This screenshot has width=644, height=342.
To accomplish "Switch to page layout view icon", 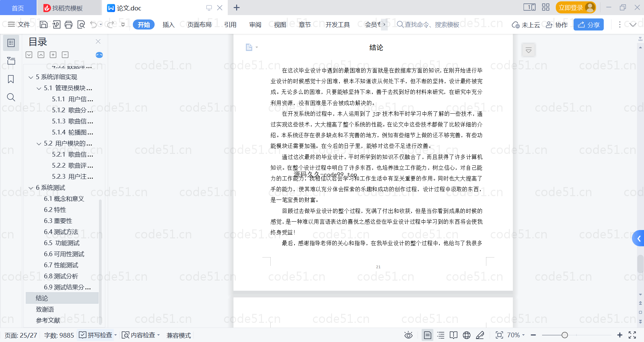I will coord(428,335).
